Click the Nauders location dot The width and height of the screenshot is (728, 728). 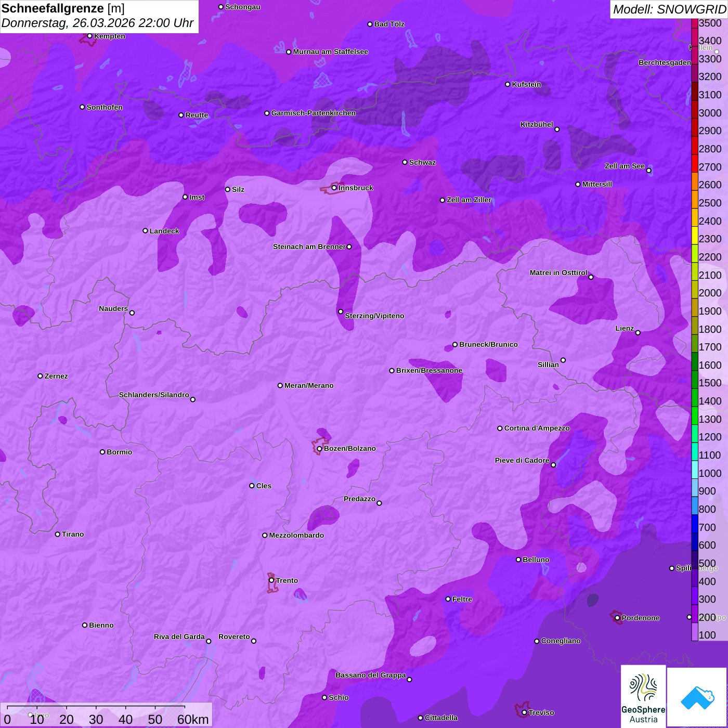[x=132, y=313]
